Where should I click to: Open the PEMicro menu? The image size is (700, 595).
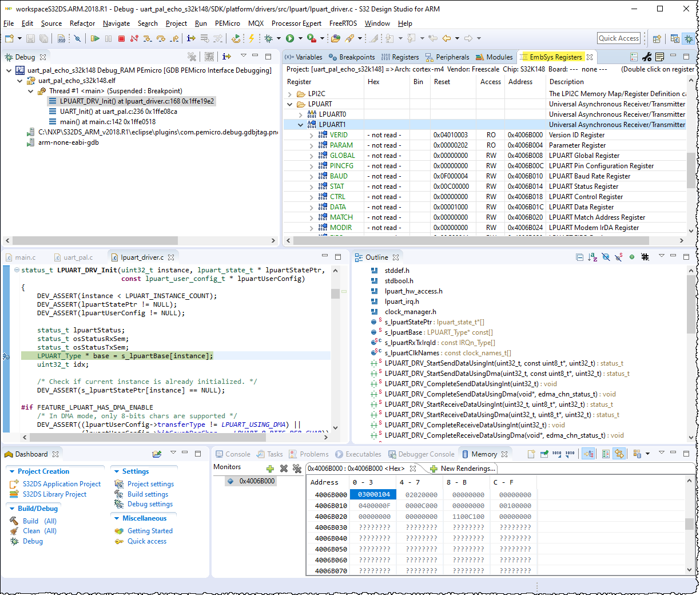pos(227,23)
